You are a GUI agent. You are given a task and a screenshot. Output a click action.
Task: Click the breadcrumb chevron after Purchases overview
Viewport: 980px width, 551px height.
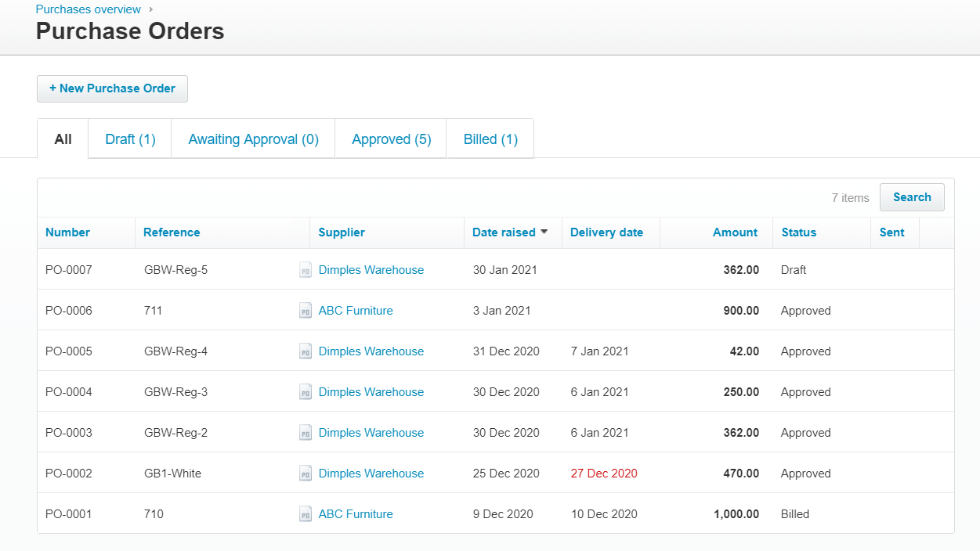[x=150, y=9]
